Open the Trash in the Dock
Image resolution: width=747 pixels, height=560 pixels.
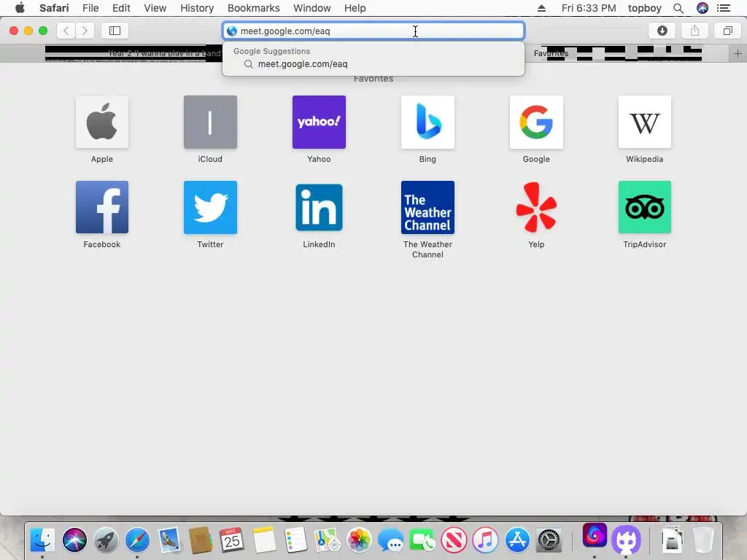[x=703, y=540]
